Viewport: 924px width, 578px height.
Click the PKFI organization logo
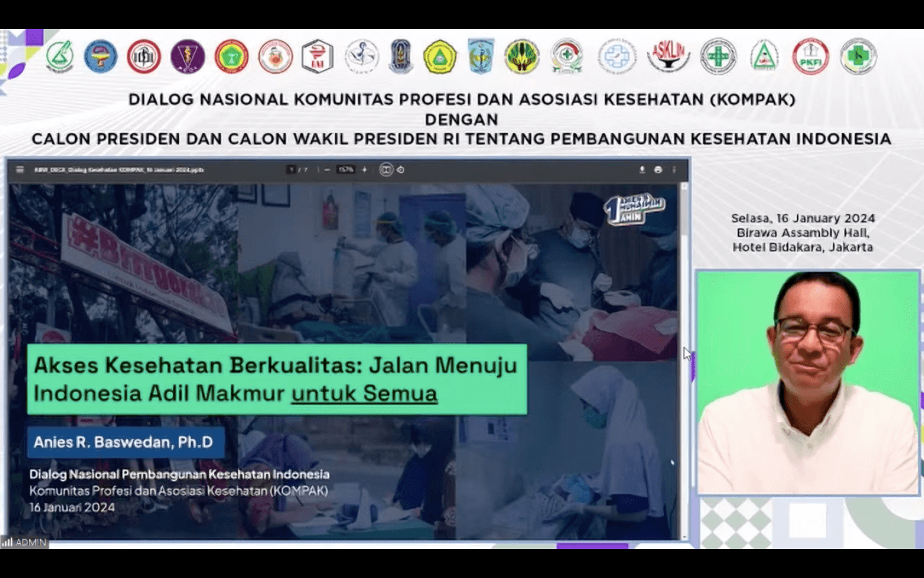click(x=810, y=57)
